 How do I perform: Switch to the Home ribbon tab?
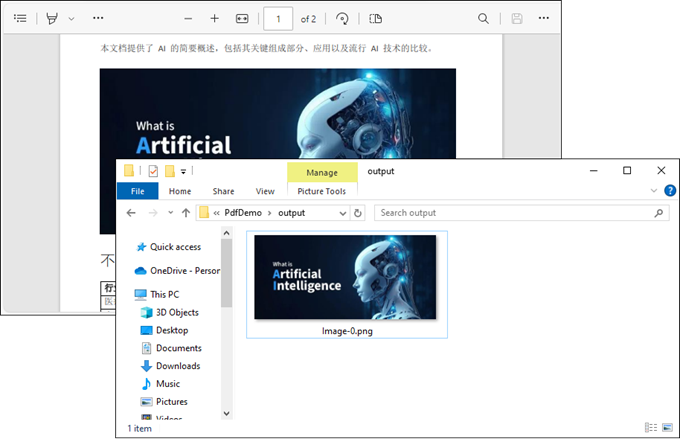click(180, 191)
